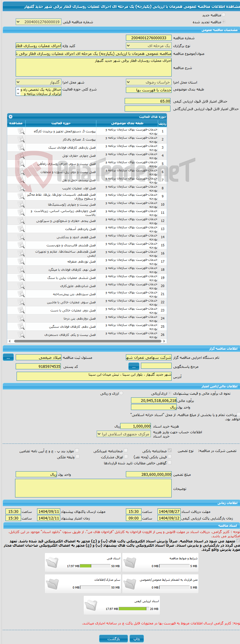Sort by the حوزه فعالیت column header
Screen dimensions: 240x644
coord(61,123)
